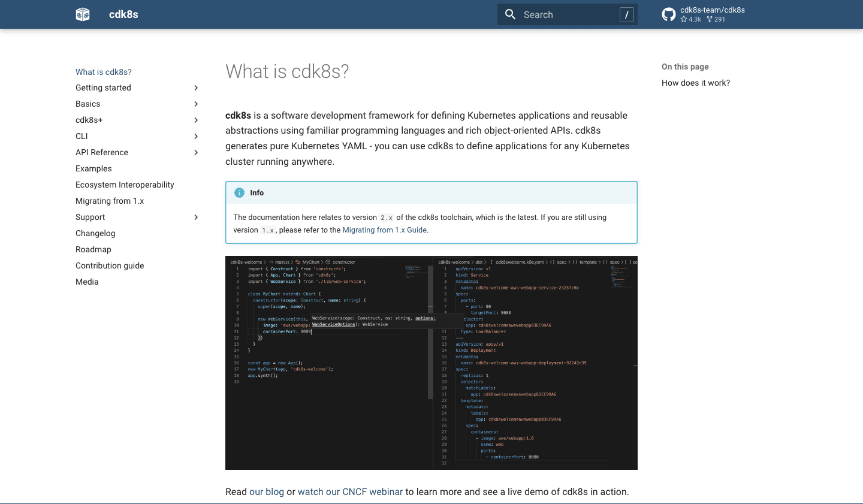This screenshot has width=863, height=504.
Task: Expand the cdk8s+ section chevron
Action: pos(196,120)
